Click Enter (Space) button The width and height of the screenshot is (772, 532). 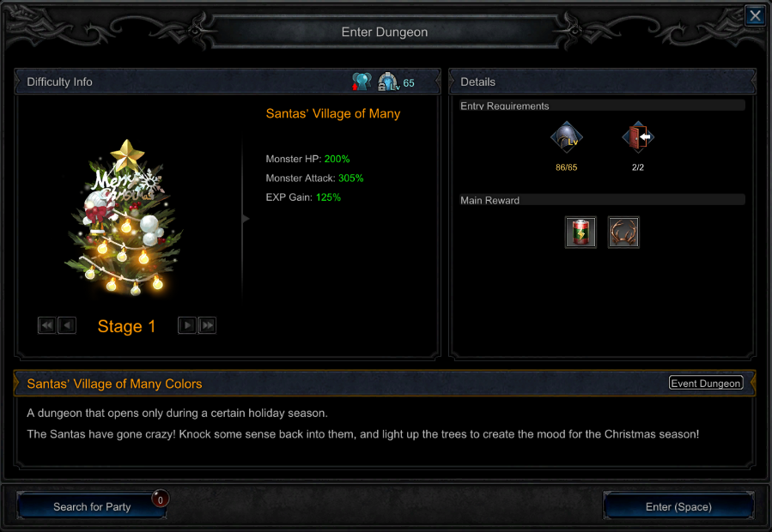tap(678, 506)
